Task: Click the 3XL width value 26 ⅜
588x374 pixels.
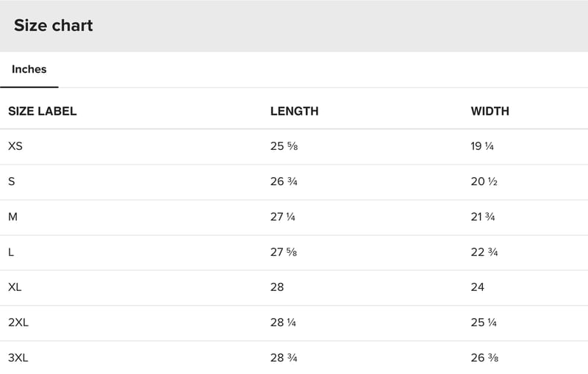Action: point(485,358)
